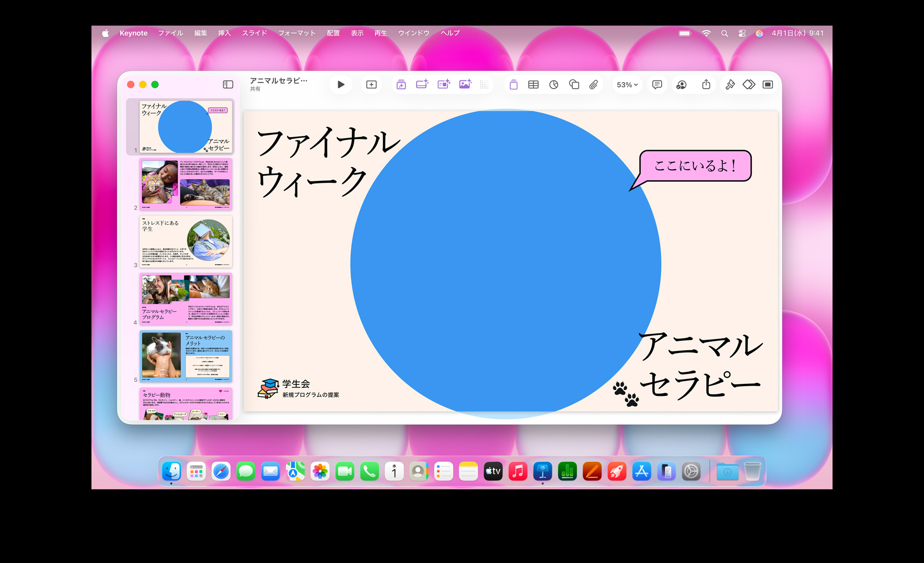
Task: Select slide 3 thumbnail ストレス下にある学生
Action: coord(186,242)
